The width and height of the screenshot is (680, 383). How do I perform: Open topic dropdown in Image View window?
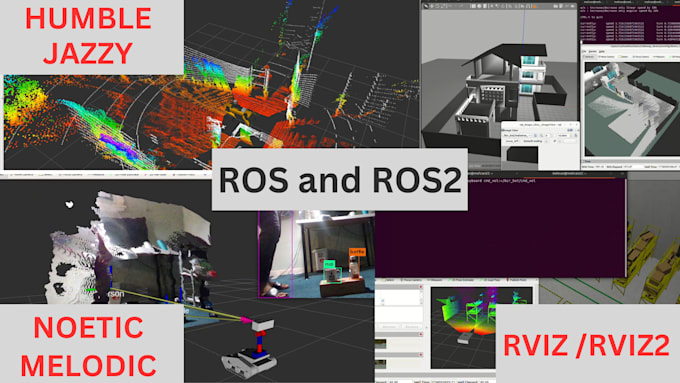click(x=517, y=135)
